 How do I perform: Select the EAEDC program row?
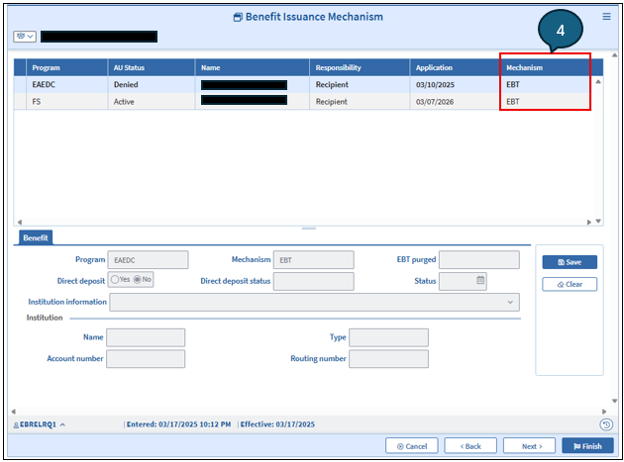pyautogui.click(x=304, y=84)
